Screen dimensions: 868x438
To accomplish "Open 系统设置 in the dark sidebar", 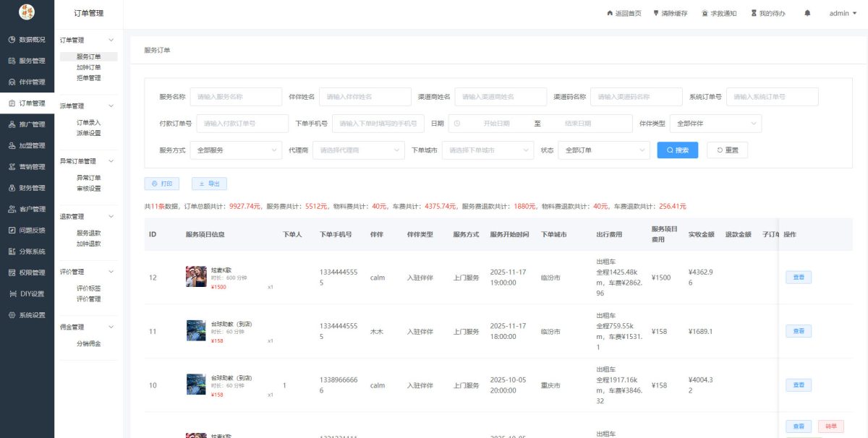I will pos(27,315).
